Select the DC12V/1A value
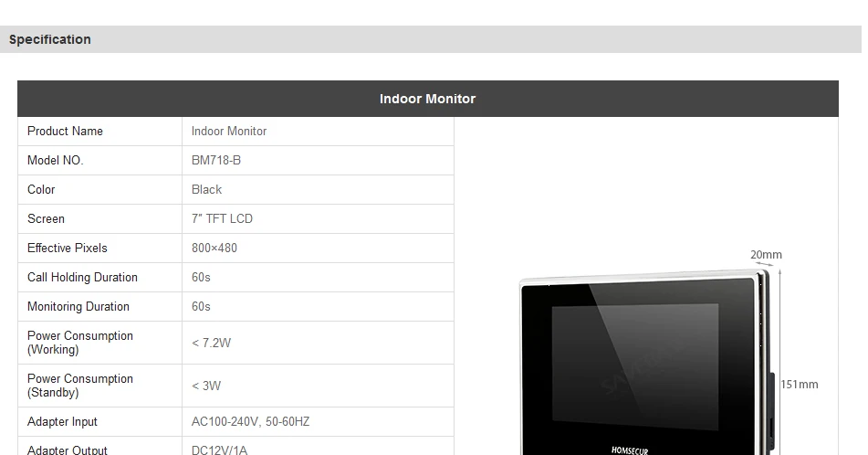The image size is (868, 455). pyautogui.click(x=219, y=450)
